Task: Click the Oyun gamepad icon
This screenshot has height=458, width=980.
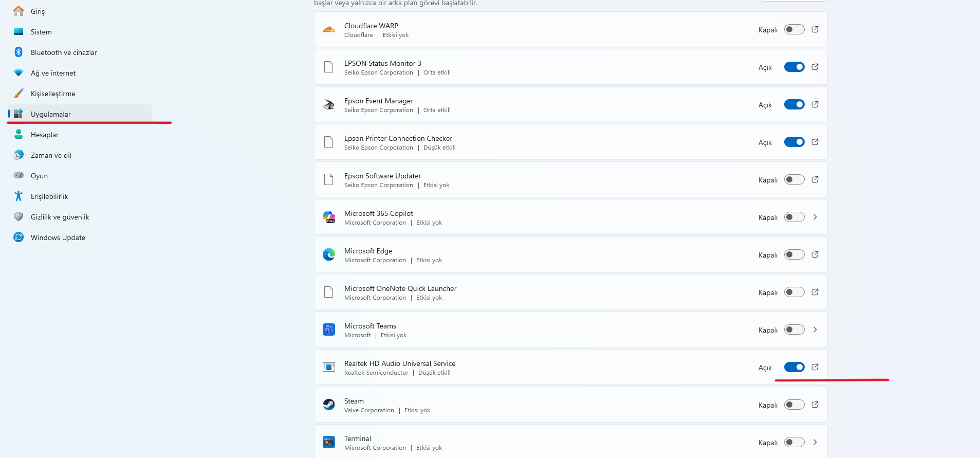Action: 19,175
